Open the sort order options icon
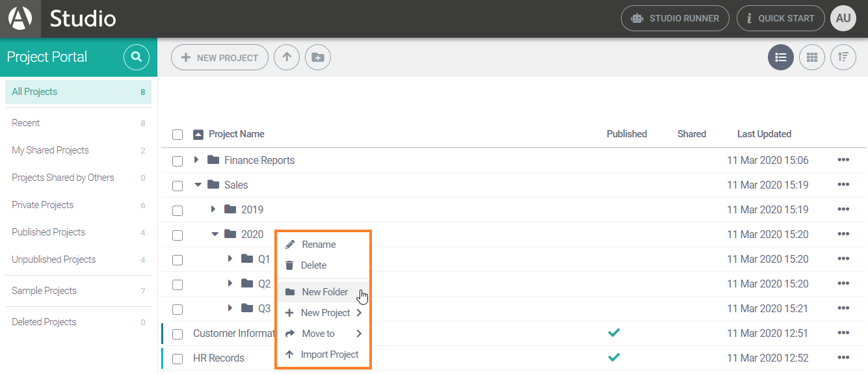This screenshot has width=868, height=374. point(843,57)
